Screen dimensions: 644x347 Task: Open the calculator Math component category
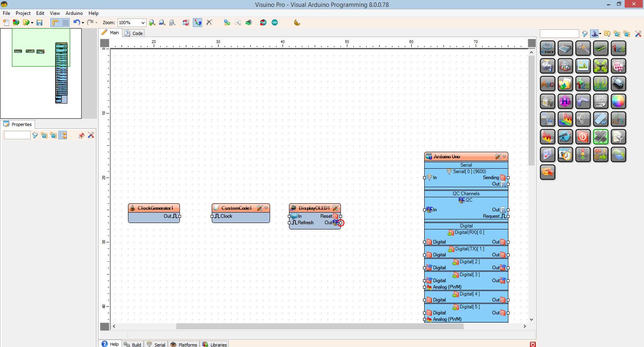point(565,48)
